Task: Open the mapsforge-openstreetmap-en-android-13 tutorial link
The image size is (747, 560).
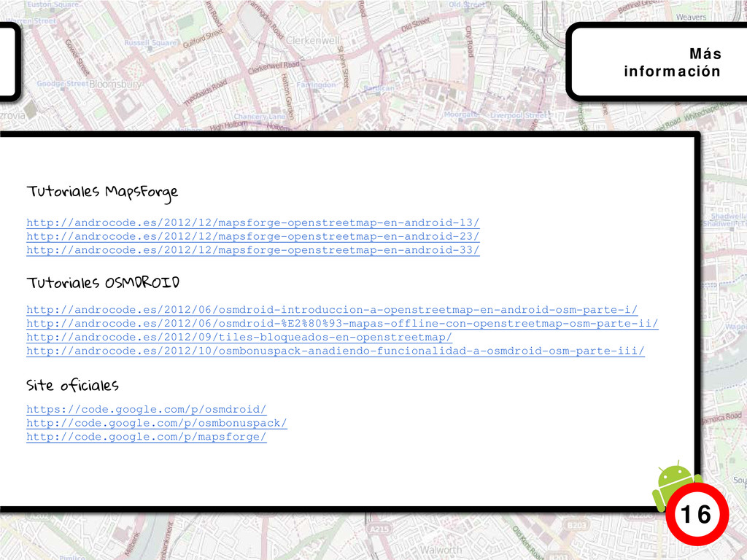Action: (252, 223)
